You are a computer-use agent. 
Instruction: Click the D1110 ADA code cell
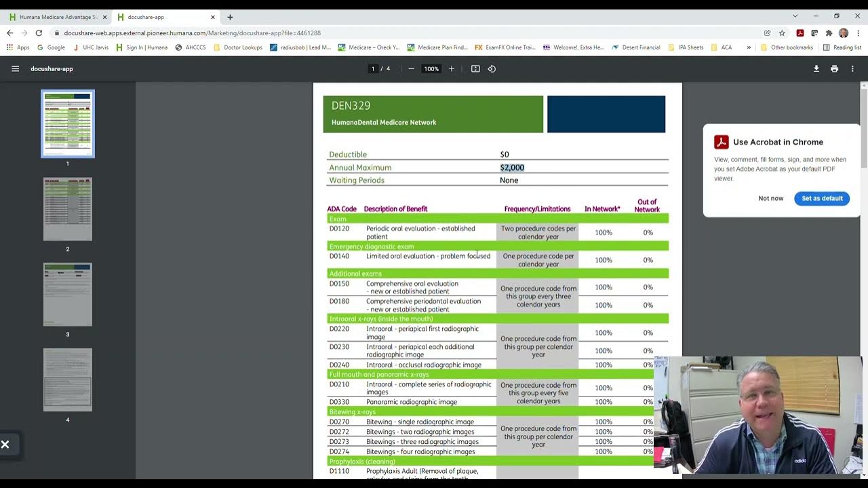pyautogui.click(x=339, y=471)
